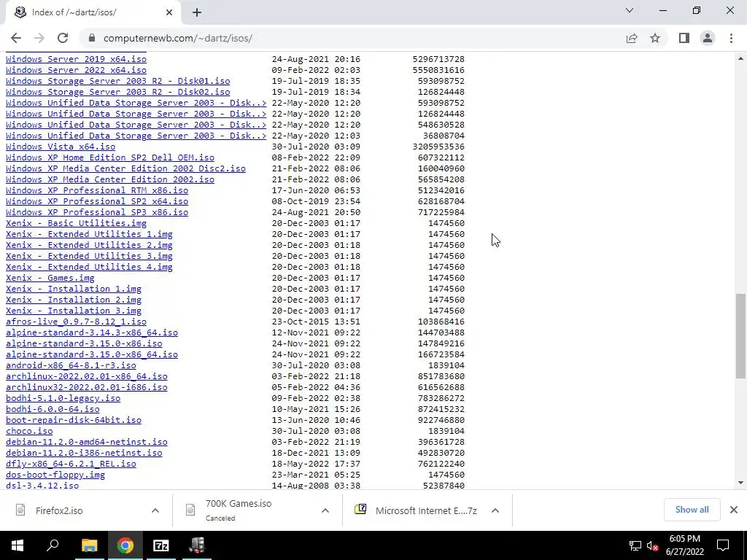Open the Windows Start menu
Viewport: 747px width, 560px height.
(x=18, y=545)
